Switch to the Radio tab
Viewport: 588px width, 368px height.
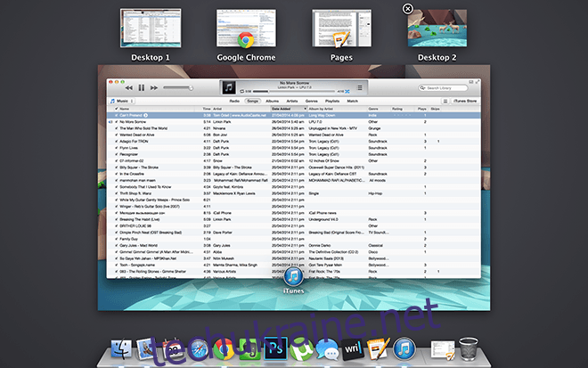point(234,101)
